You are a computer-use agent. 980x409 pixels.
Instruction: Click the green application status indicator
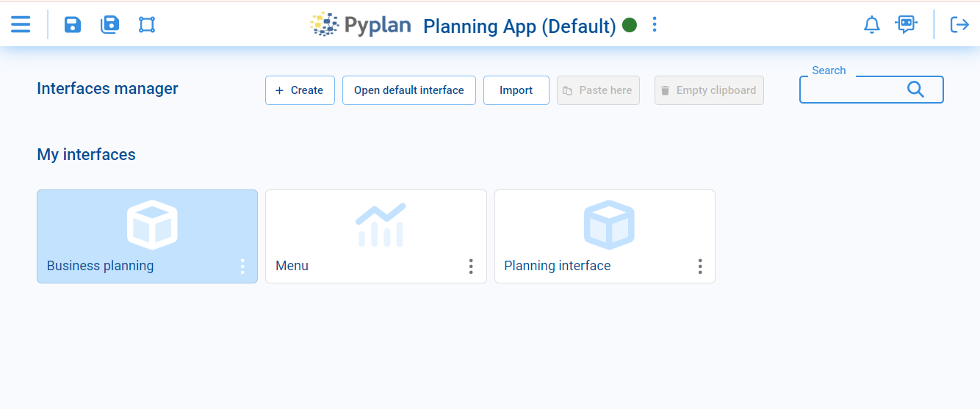[629, 25]
